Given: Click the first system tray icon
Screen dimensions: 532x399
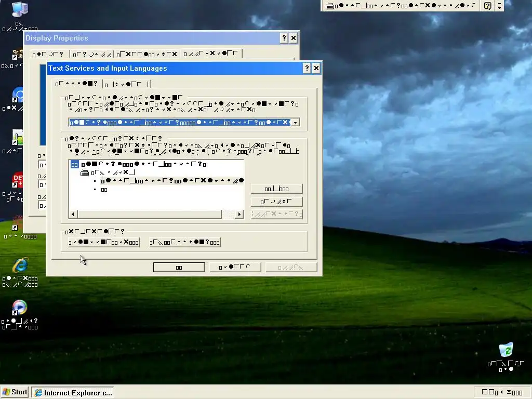Looking at the screenshot, I should [x=485, y=392].
